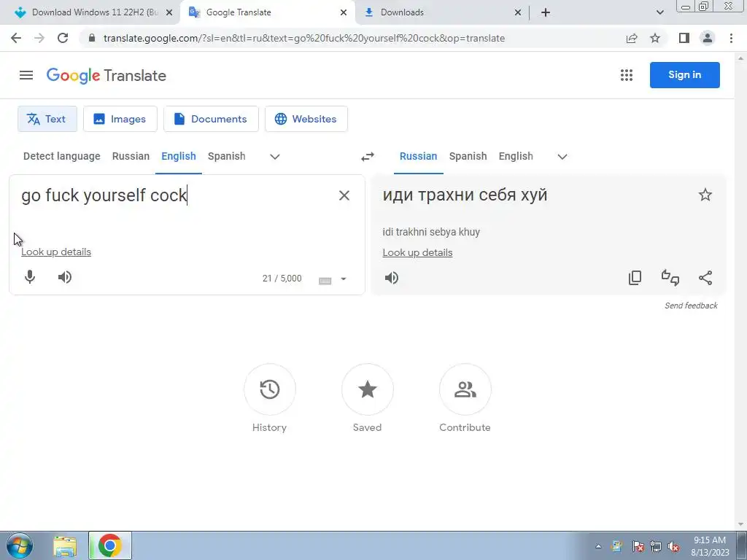Open the input tools dropdown arrow

(344, 279)
